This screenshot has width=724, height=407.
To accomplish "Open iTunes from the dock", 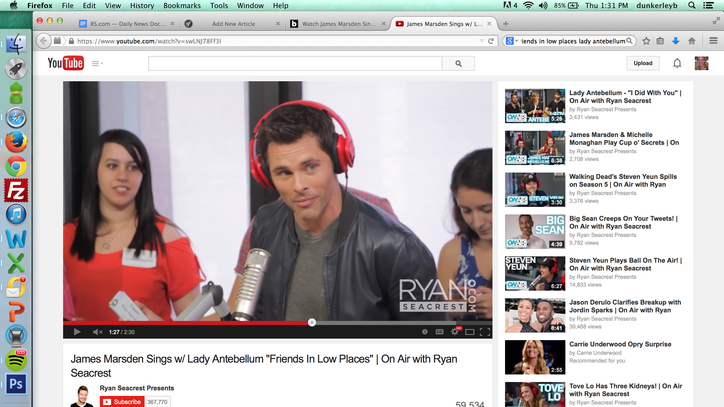I will click(x=16, y=215).
